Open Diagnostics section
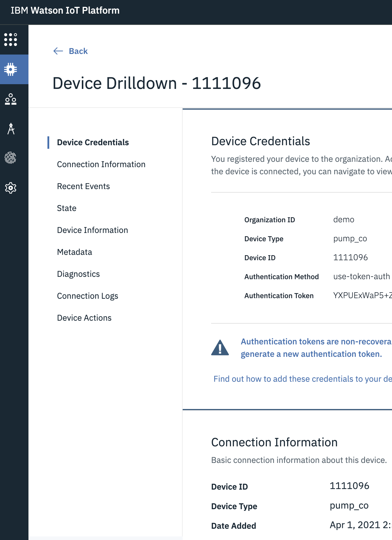The height and width of the screenshot is (540, 392). [x=78, y=274]
